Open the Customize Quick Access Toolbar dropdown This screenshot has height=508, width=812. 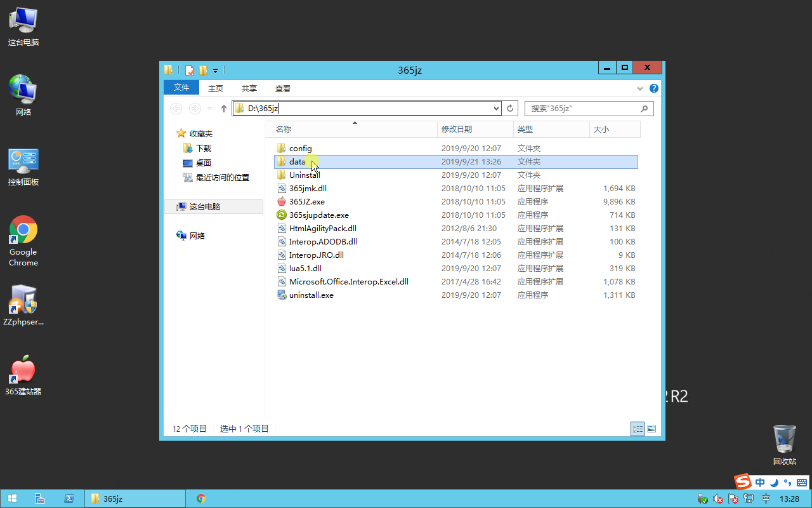215,70
